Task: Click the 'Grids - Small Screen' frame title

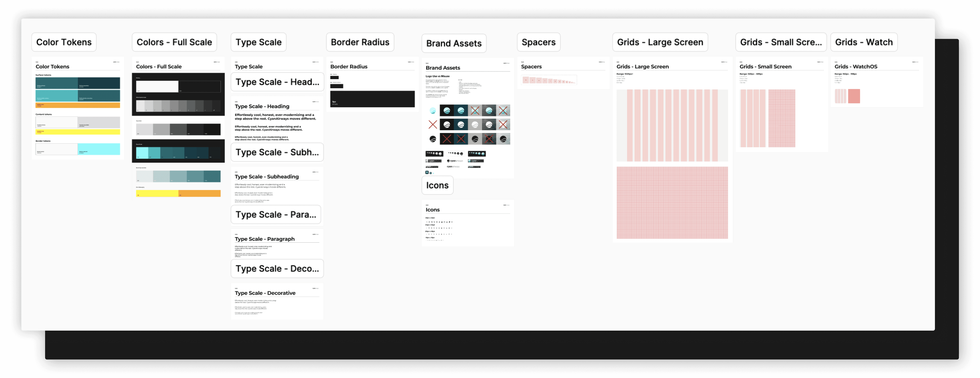Action: tap(765, 66)
